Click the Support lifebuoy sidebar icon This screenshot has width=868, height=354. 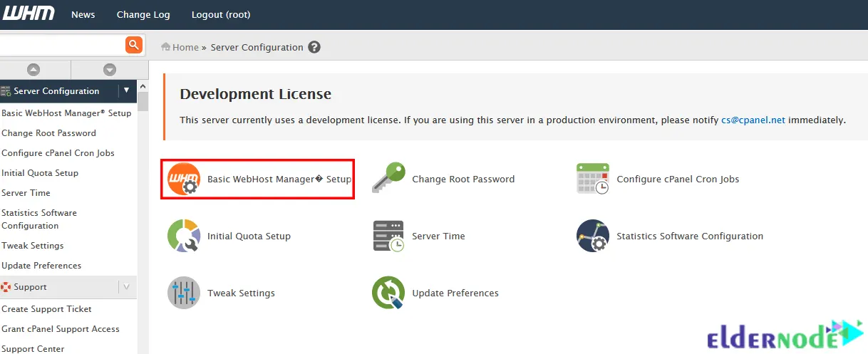(x=6, y=287)
